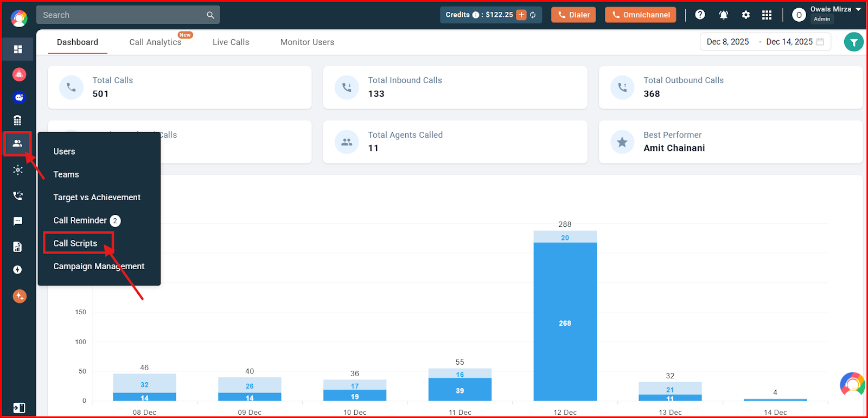The width and height of the screenshot is (868, 418).
Task: Open Call Scripts menu item
Action: tap(75, 243)
